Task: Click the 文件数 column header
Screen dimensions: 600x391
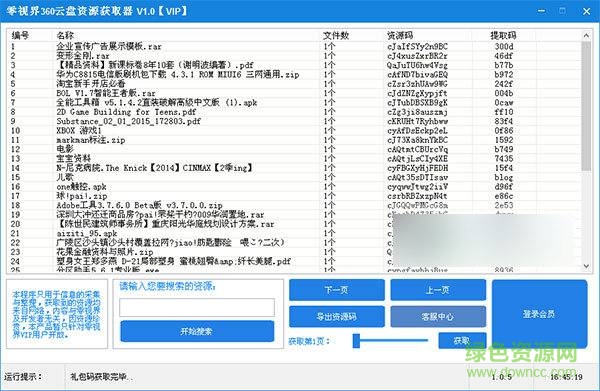Action: click(336, 36)
